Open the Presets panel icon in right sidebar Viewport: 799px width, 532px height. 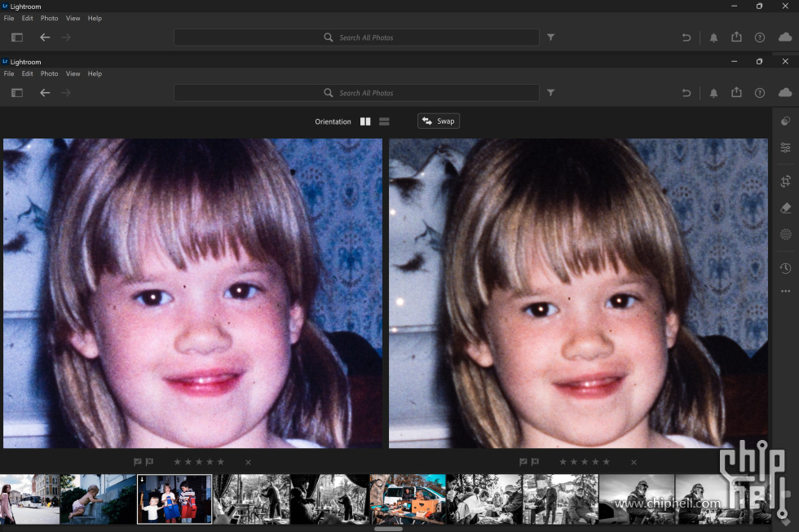(x=785, y=121)
